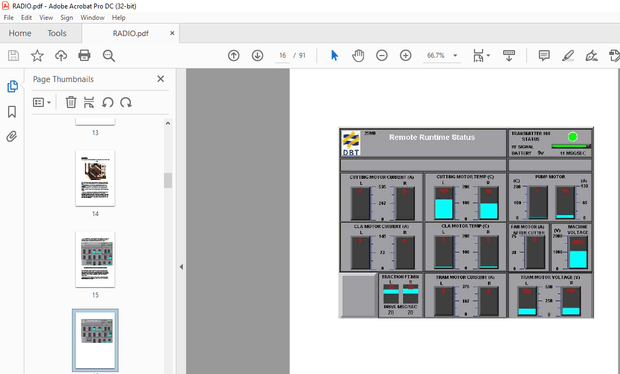
Task: Click the page number input field
Action: [282, 56]
